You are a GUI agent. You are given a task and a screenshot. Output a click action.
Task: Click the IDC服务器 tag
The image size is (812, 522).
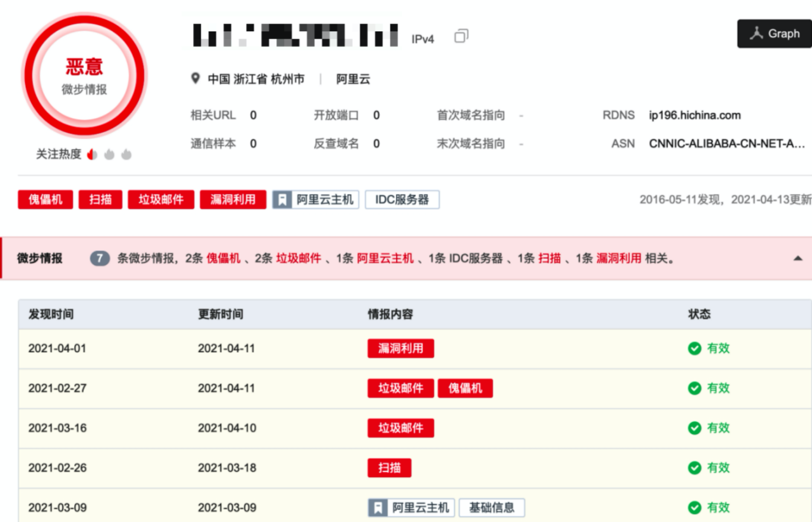point(402,200)
